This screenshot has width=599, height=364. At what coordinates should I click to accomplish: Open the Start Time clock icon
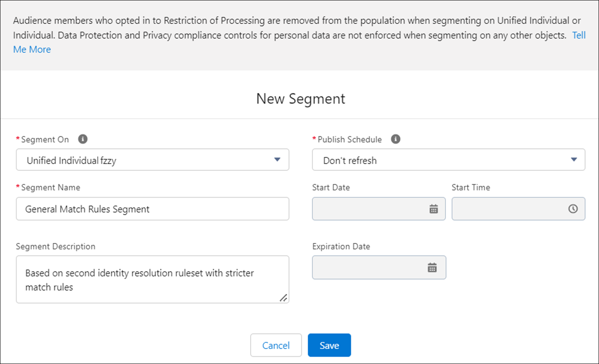pos(573,209)
